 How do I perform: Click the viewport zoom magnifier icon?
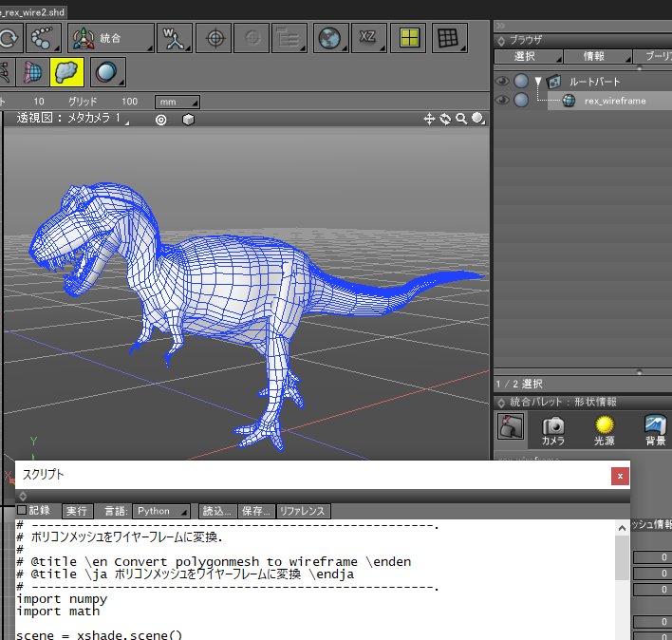(x=461, y=119)
